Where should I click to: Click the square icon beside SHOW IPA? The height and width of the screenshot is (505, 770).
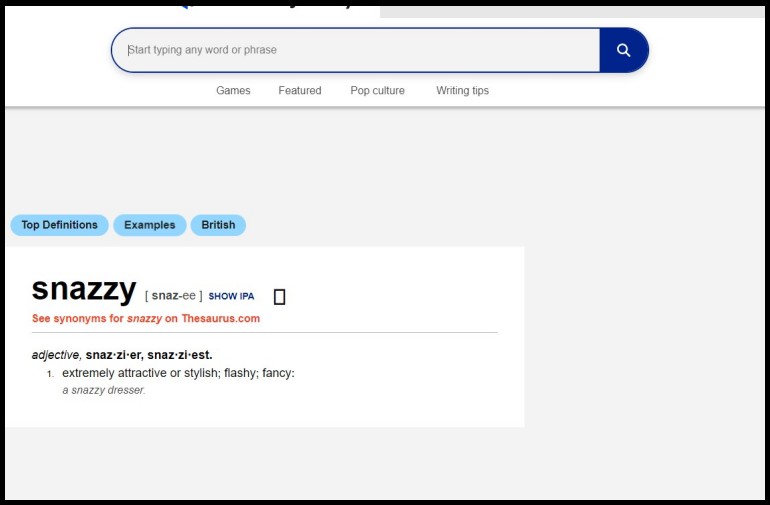(x=280, y=297)
